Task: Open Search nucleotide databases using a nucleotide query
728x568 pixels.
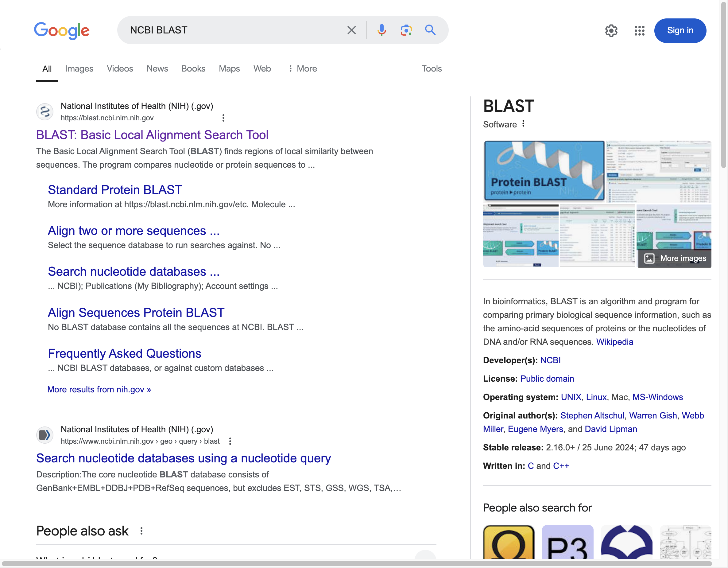Action: [x=184, y=458]
